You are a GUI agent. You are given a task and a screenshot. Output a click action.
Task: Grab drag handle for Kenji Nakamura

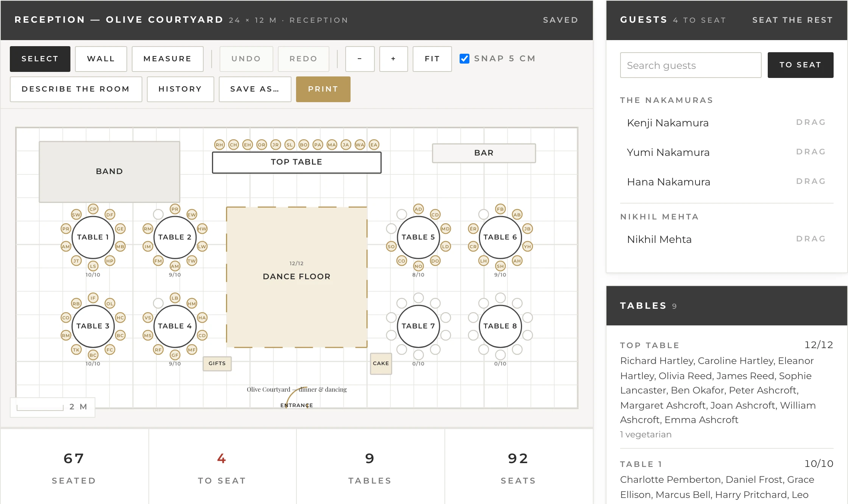(811, 122)
